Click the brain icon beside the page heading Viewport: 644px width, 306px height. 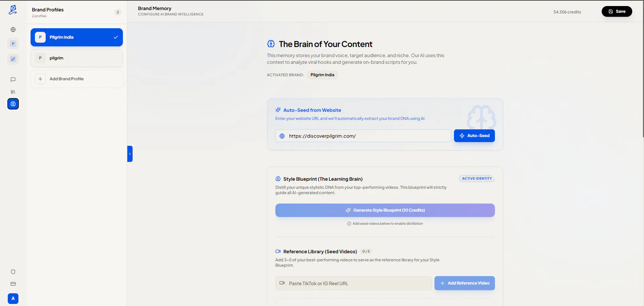pyautogui.click(x=271, y=44)
